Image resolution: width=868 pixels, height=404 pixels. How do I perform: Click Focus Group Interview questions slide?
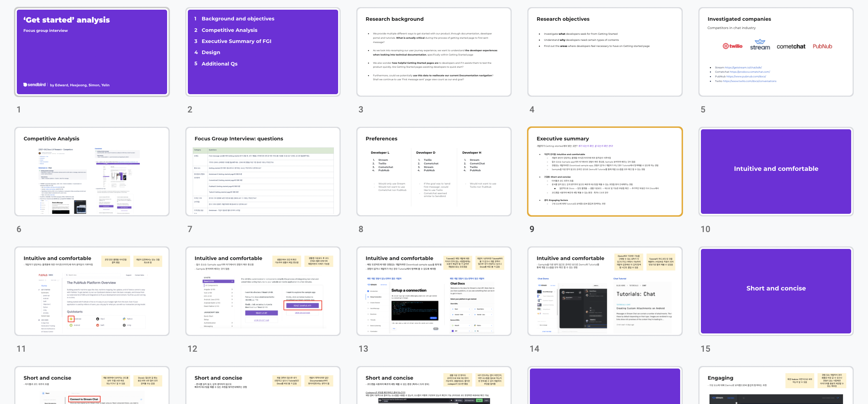tap(263, 172)
